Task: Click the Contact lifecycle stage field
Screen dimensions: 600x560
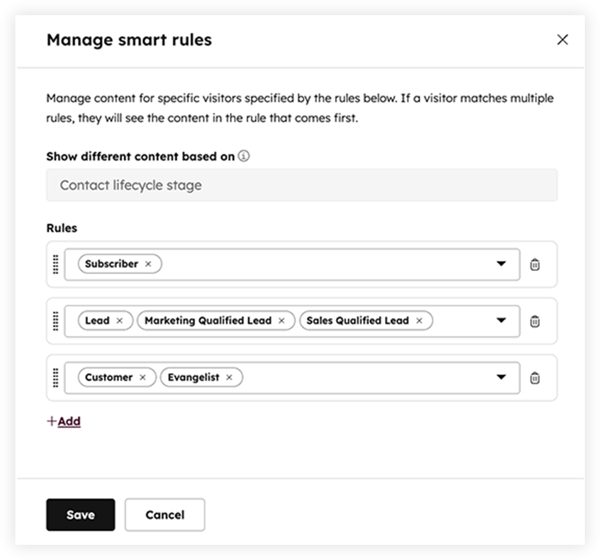Action: 302,185
